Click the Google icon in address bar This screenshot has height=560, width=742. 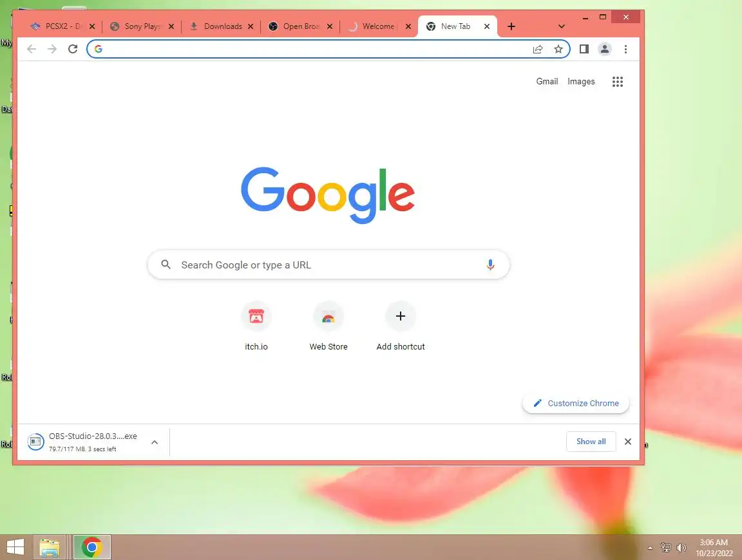tap(99, 49)
